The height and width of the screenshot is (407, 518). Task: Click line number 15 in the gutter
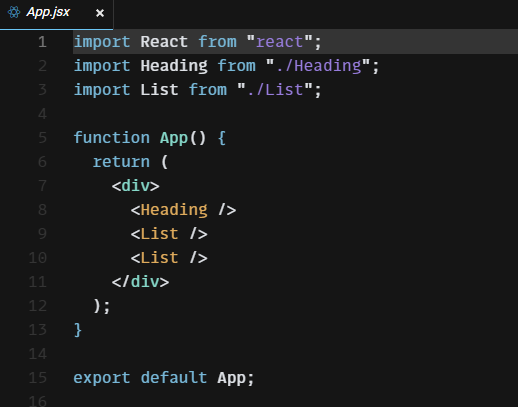[x=37, y=378]
